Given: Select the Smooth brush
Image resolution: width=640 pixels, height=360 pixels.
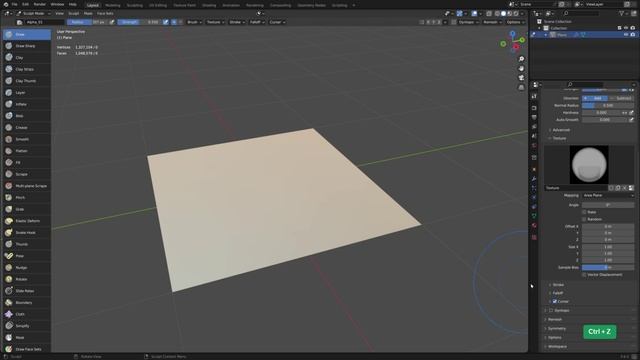Looking at the screenshot, I should [27, 139].
